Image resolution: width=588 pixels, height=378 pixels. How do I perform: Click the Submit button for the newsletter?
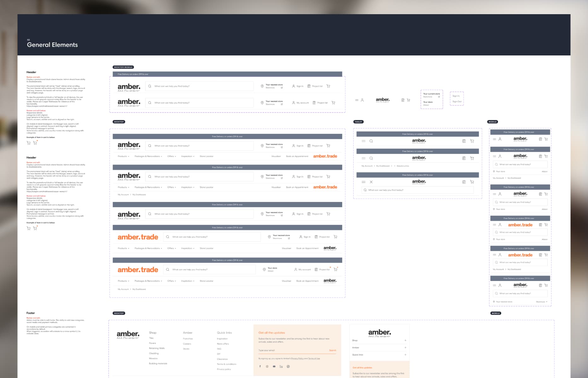(x=332, y=350)
